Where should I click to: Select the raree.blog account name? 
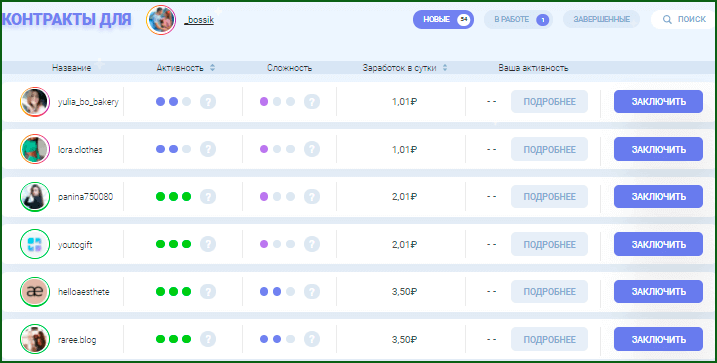(77, 340)
